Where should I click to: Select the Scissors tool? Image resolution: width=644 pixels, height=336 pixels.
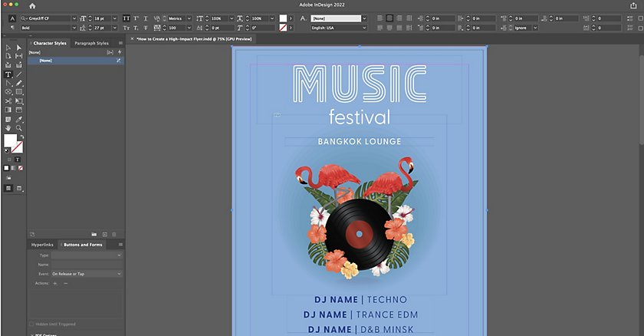[x=8, y=101]
